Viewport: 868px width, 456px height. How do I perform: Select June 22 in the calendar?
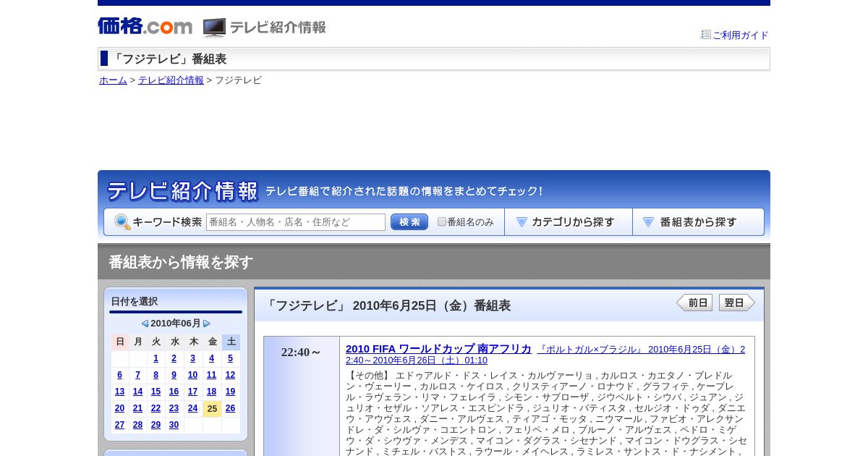pos(156,408)
